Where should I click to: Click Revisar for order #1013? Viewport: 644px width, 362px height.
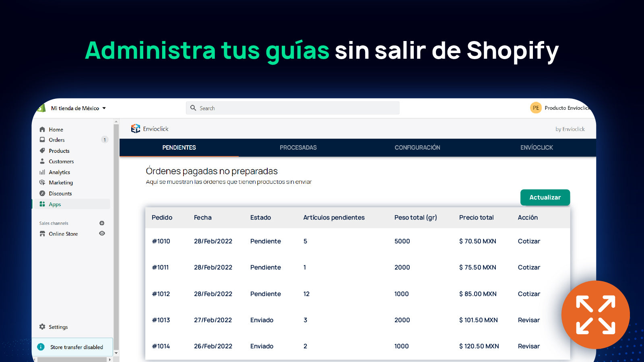529,320
